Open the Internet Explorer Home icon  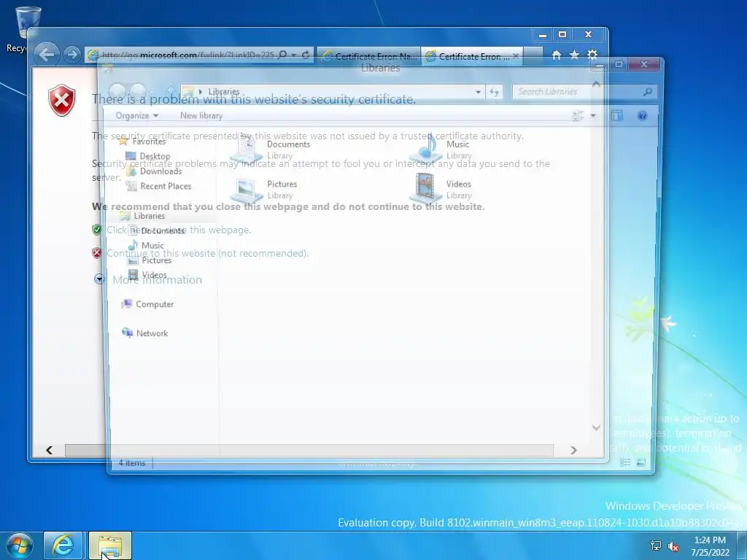pyautogui.click(x=557, y=55)
